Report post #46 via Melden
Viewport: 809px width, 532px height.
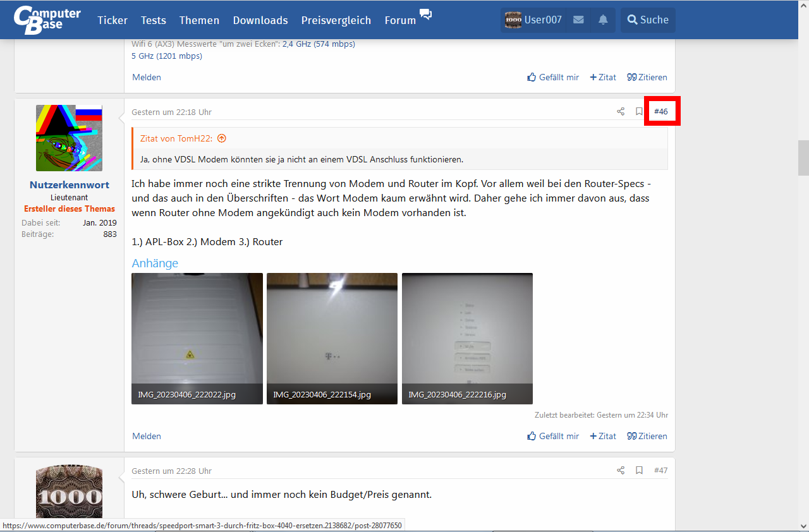(146, 436)
